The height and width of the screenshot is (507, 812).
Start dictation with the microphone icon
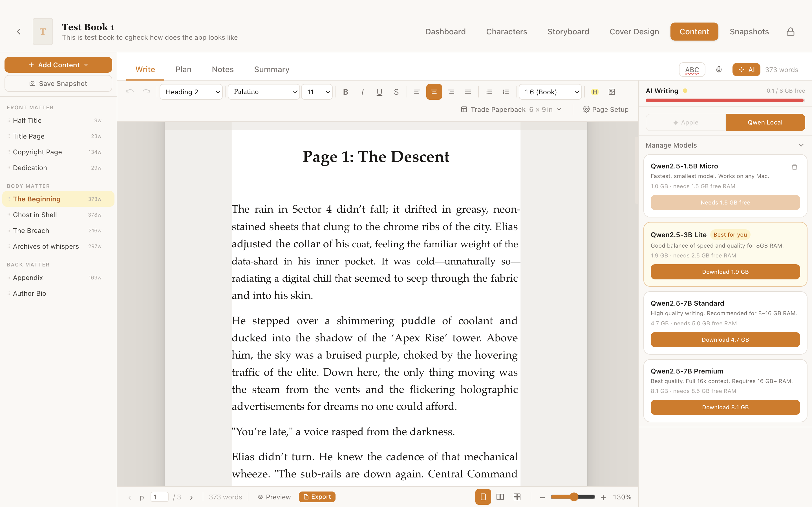coord(719,70)
